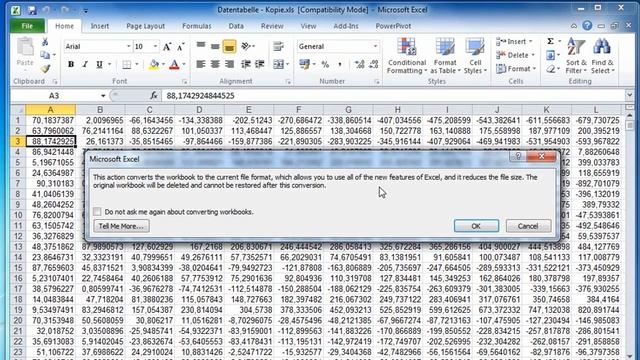The image size is (640, 360).
Task: Click the Name Box showing A3
Action: point(54,96)
